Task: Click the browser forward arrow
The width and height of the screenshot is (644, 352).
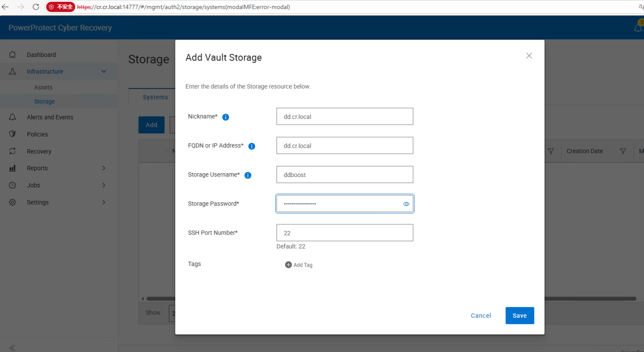Action: (20, 7)
